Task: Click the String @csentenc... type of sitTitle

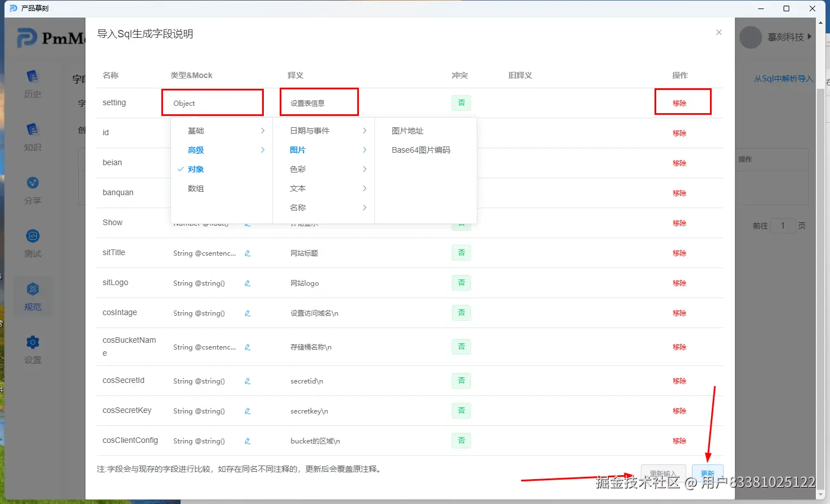Action: 204,253
